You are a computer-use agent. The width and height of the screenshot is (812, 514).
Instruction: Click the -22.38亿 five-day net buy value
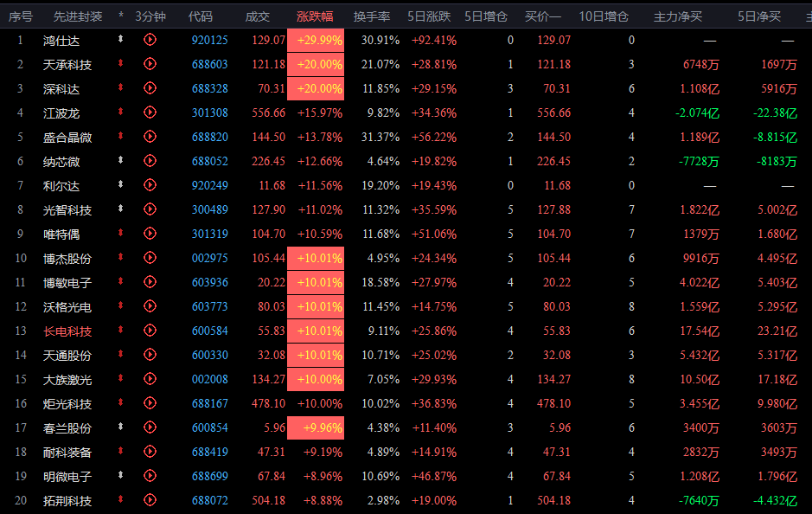pyautogui.click(x=775, y=113)
